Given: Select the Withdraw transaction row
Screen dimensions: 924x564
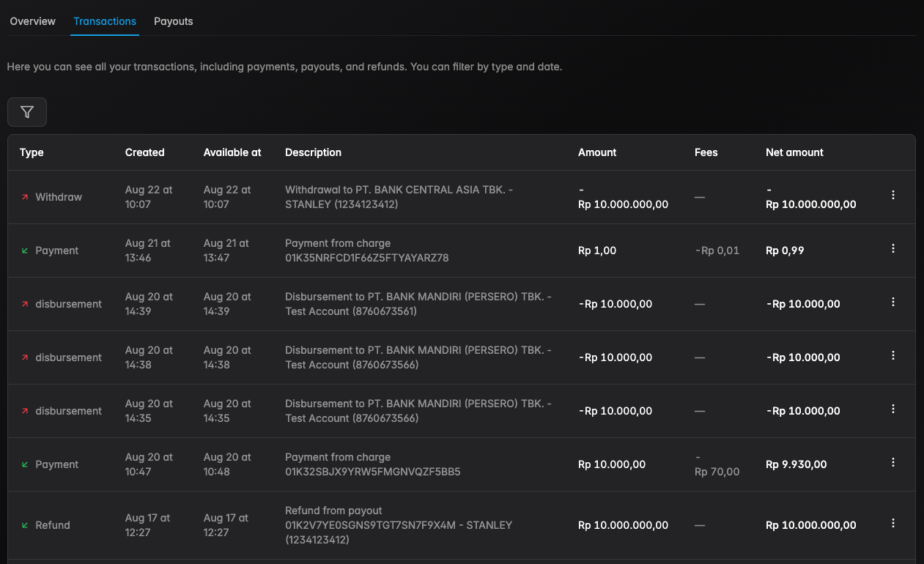Looking at the screenshot, I should pos(440,196).
